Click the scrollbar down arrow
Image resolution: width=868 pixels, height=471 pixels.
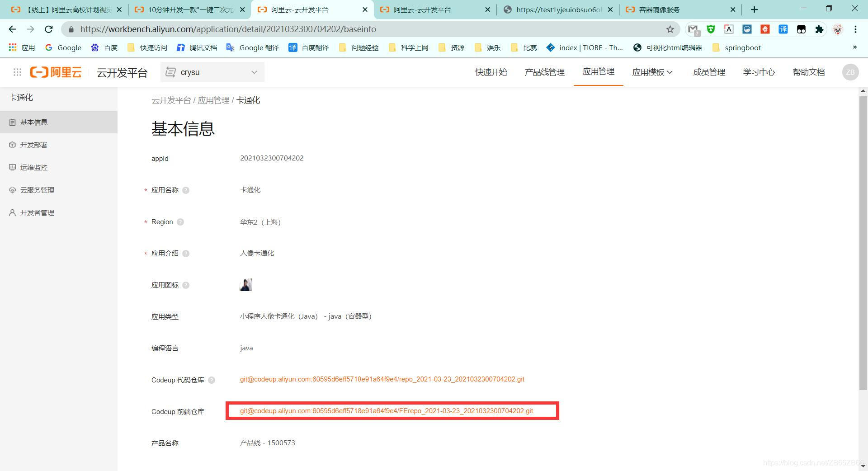[863, 466]
